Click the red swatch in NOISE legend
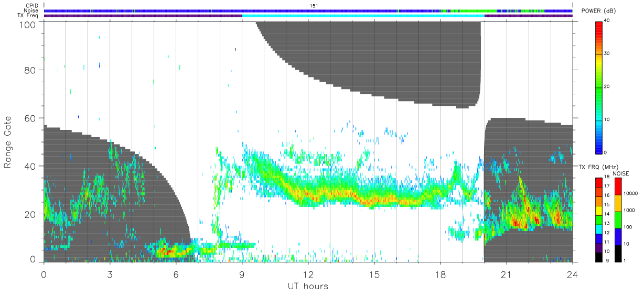This screenshot has height=297, width=644. coord(617,186)
